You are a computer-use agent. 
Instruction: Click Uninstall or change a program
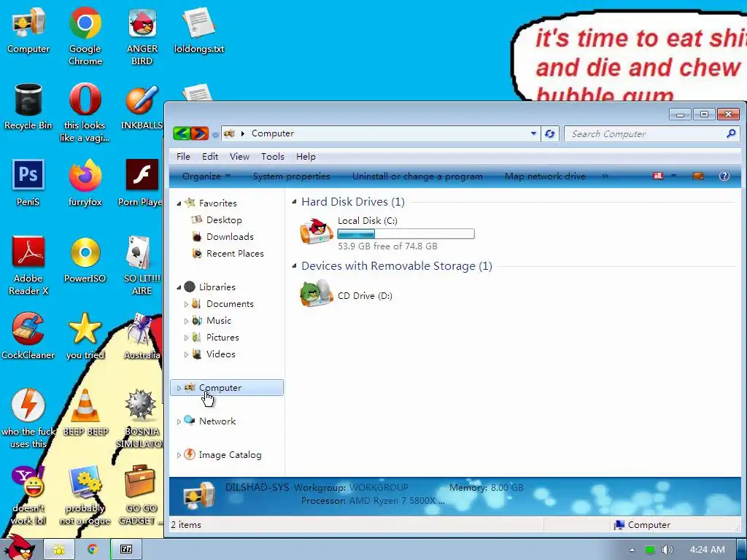point(417,176)
